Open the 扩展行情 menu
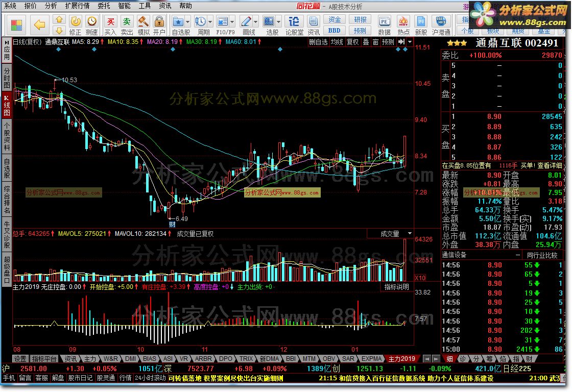This screenshot has height=392, width=572. pos(77,6)
